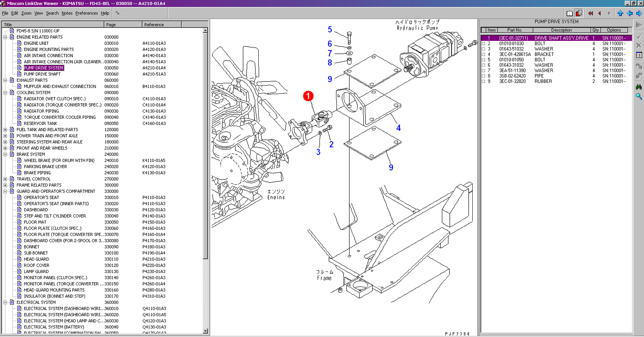
Task: Click the blue right arrow forward icon
Action: [x=639, y=13]
